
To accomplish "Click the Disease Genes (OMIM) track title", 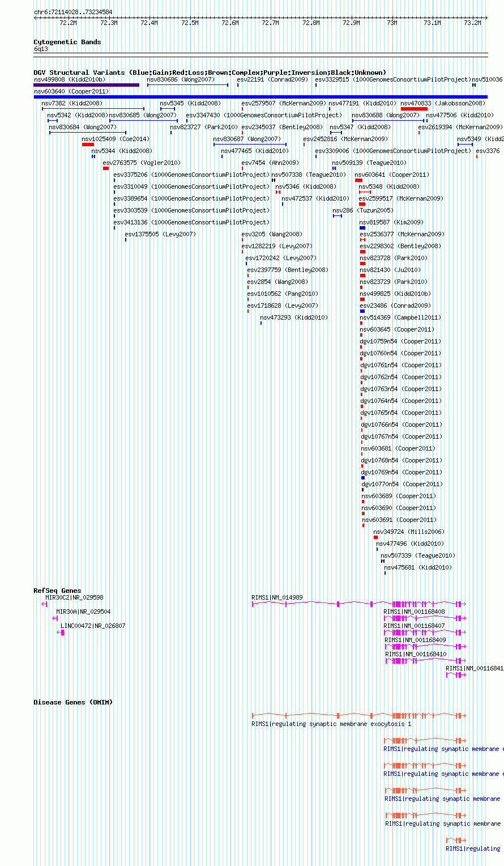I will coord(73,702).
